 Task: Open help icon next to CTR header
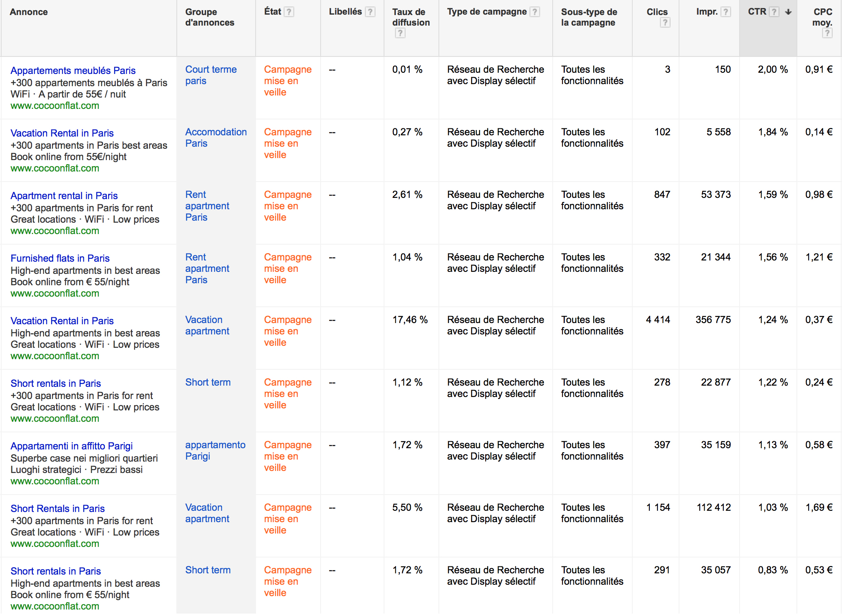(x=774, y=12)
